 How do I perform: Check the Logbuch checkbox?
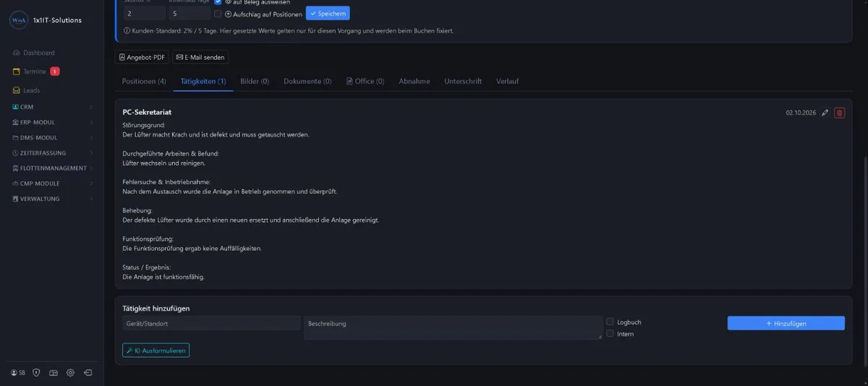[x=610, y=322]
